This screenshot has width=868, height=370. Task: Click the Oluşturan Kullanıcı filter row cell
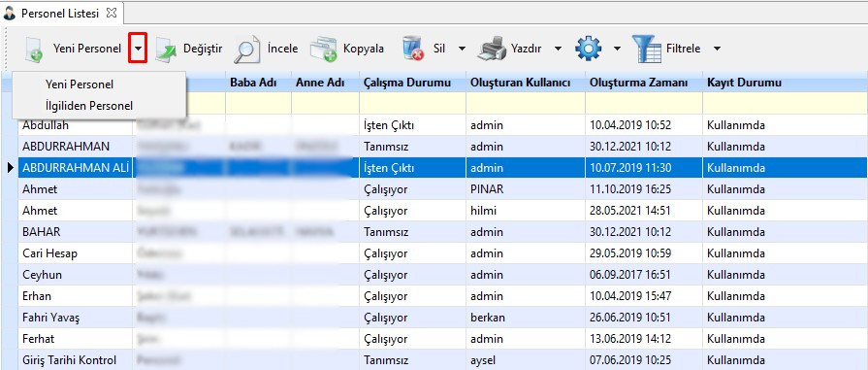click(x=526, y=103)
